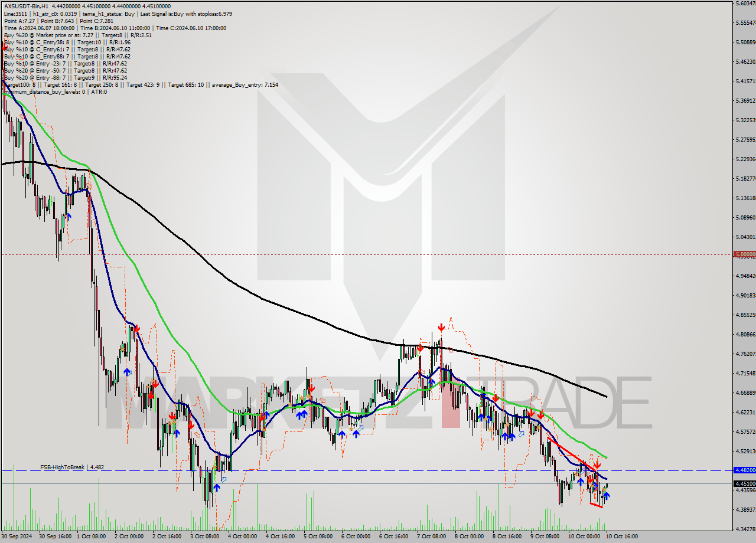Image resolution: width=756 pixels, height=543 pixels.
Task: Click the '10 Oct 16:00' time label
Action: [622, 537]
